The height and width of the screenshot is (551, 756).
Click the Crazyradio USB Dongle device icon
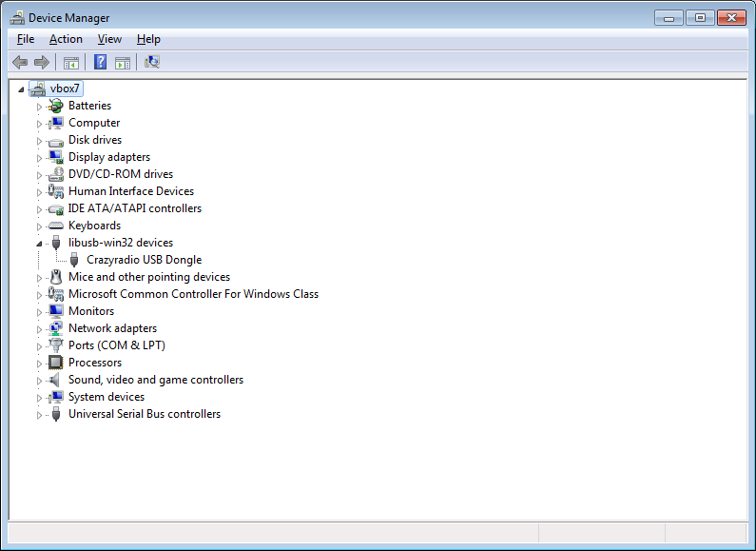coord(74,260)
